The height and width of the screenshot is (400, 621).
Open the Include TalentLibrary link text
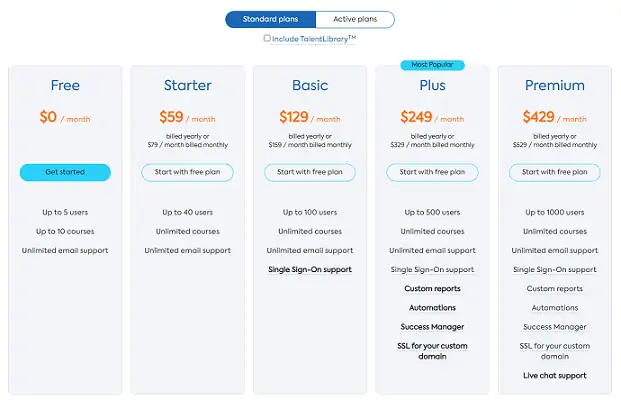[x=314, y=39]
